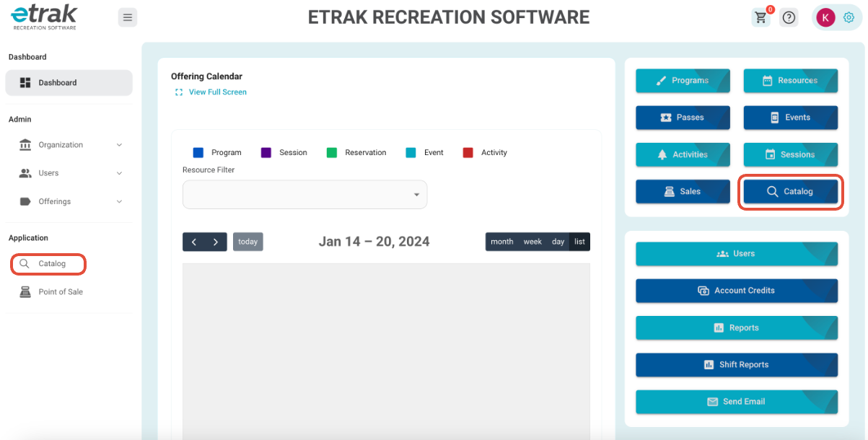Image resolution: width=868 pixels, height=440 pixels.
Task: Click the Offering Calendar heading
Action: 206,76
